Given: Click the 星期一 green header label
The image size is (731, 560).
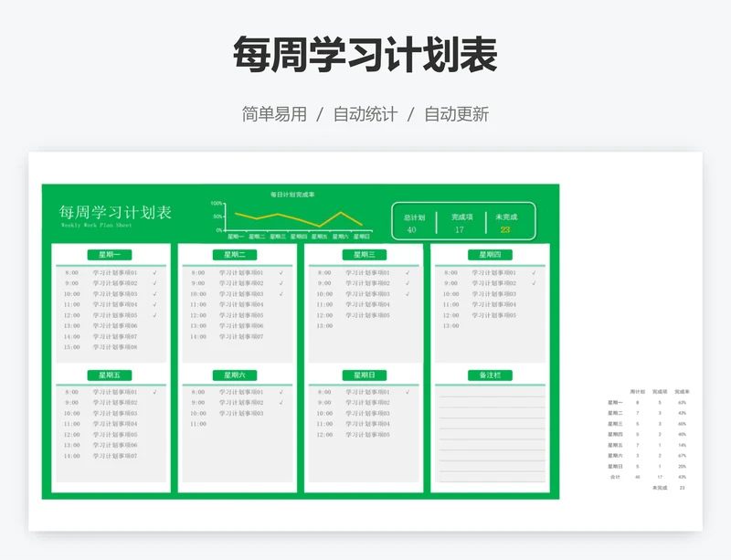Looking at the screenshot, I should point(110,255).
